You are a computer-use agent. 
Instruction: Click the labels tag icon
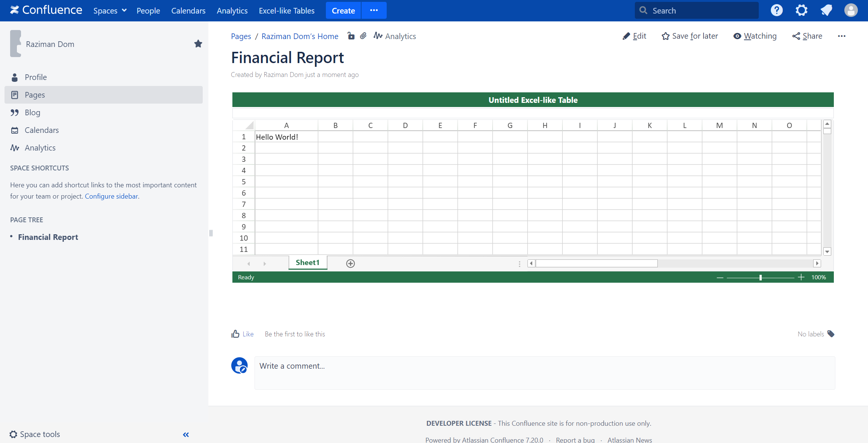(831, 334)
